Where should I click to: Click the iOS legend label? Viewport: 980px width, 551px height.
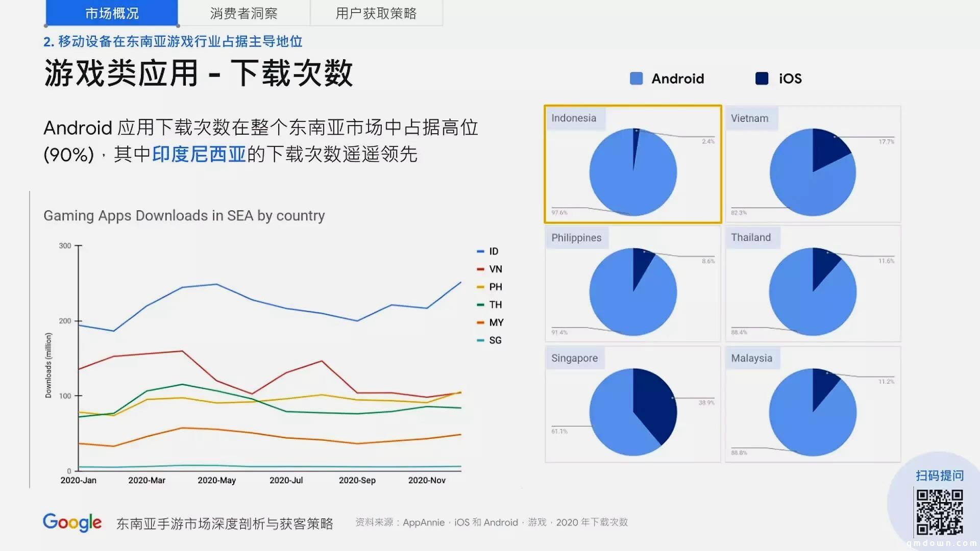coord(790,79)
